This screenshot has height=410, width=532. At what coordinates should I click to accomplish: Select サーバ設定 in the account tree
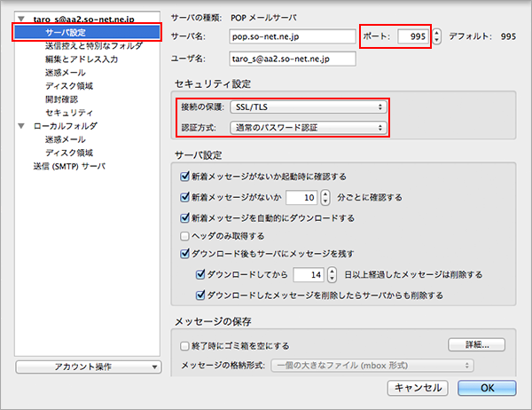(67, 32)
